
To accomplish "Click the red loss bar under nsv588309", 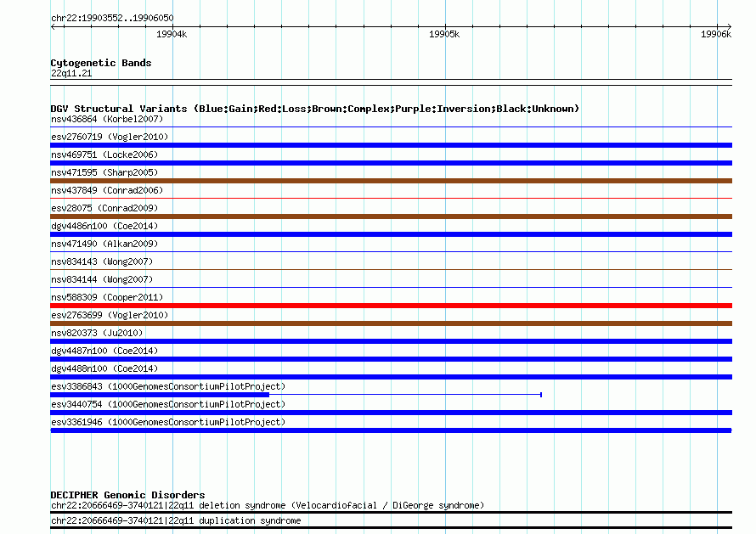I will pos(391,306).
